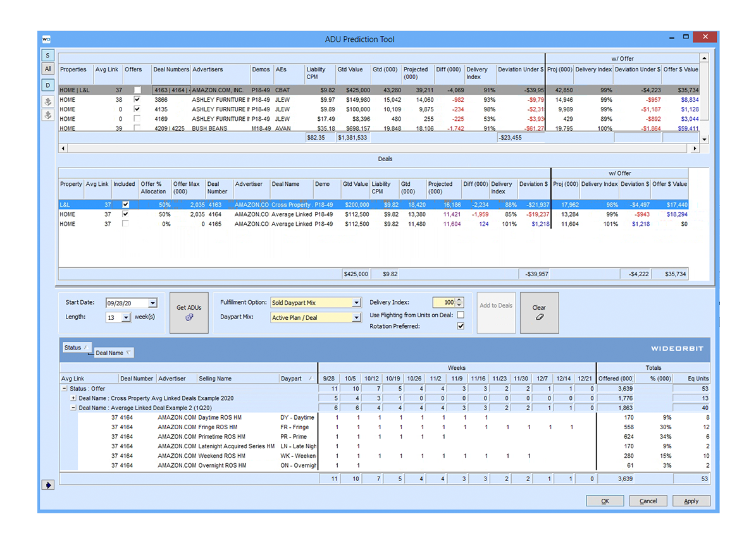Click the Clear eraser button

[539, 313]
